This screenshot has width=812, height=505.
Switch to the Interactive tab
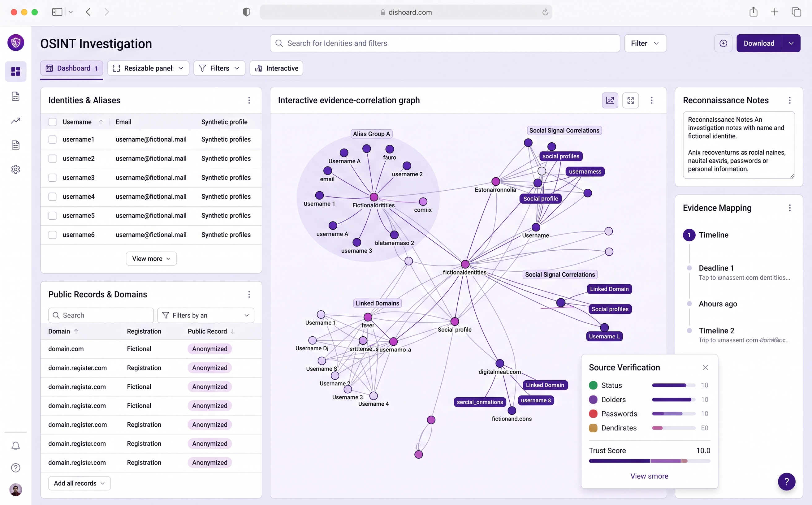tap(276, 68)
